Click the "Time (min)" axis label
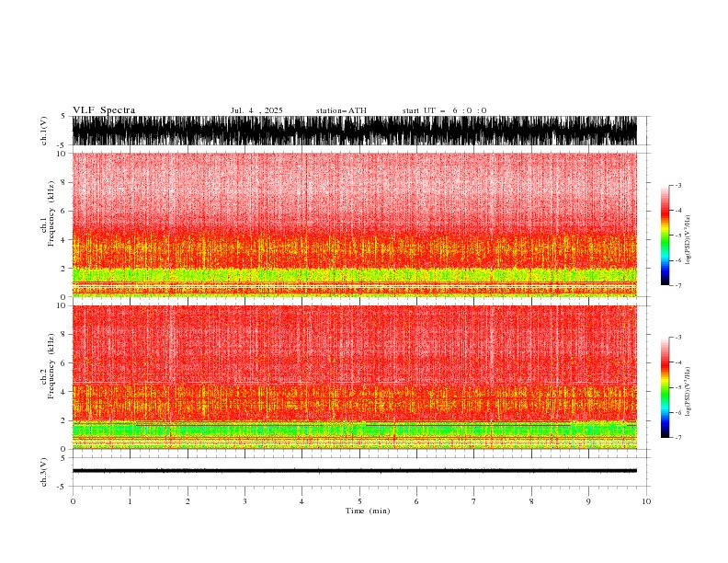728x563 pixels. [368, 511]
